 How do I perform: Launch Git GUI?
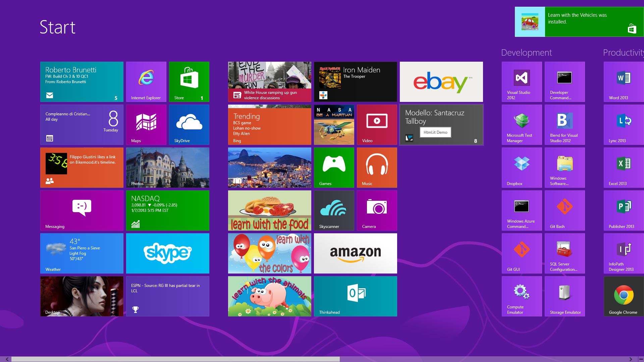click(522, 253)
